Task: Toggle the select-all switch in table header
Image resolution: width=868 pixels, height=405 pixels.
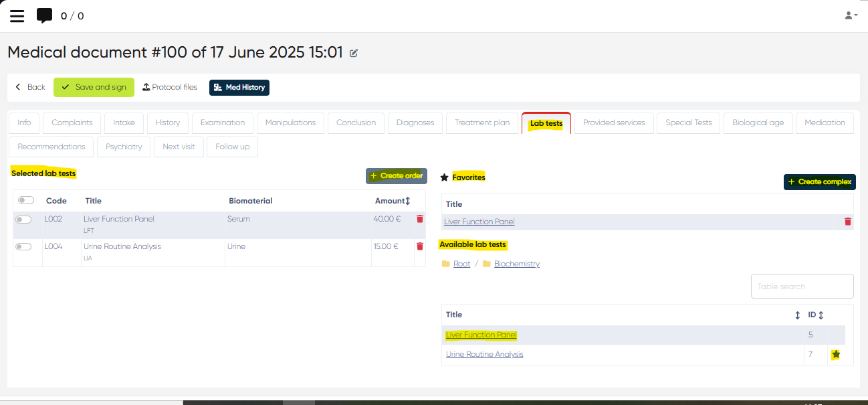Action: (26, 200)
